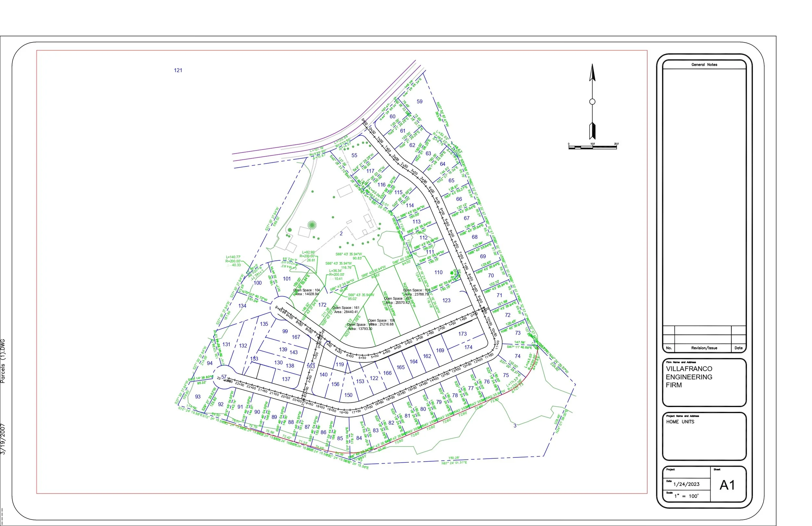Click lot number "71"

tap(500, 295)
